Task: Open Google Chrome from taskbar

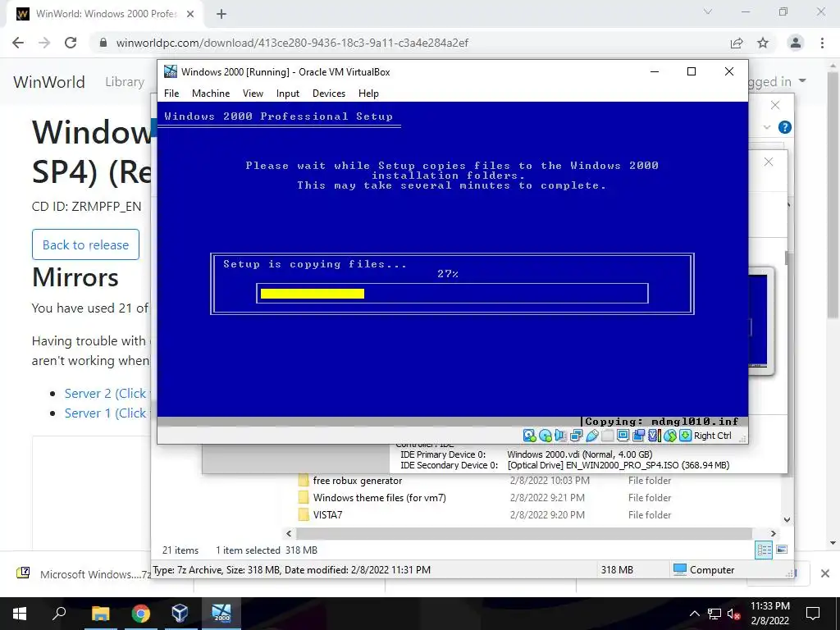Action: [x=141, y=614]
